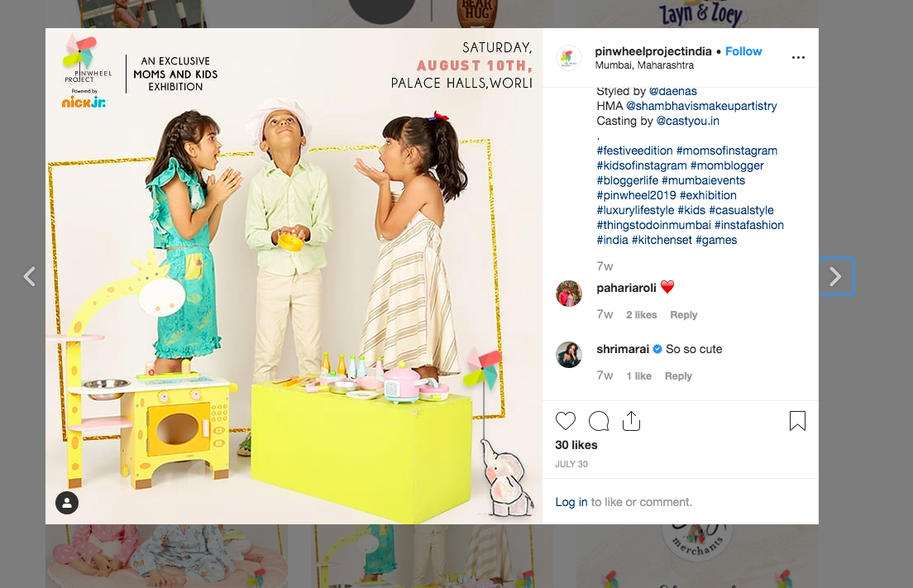View pahariaroli commenter avatar
Viewport: 913px width, 588px height.
[x=569, y=294]
